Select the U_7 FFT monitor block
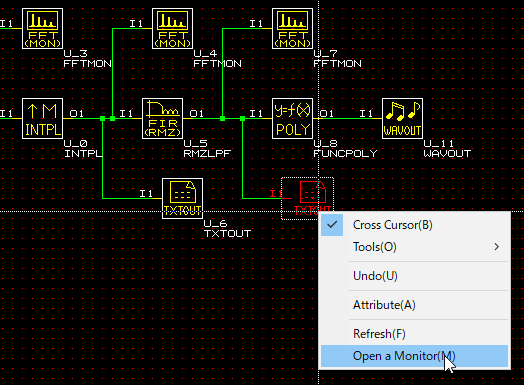Image resolution: width=524 pixels, height=385 pixels. point(292,29)
